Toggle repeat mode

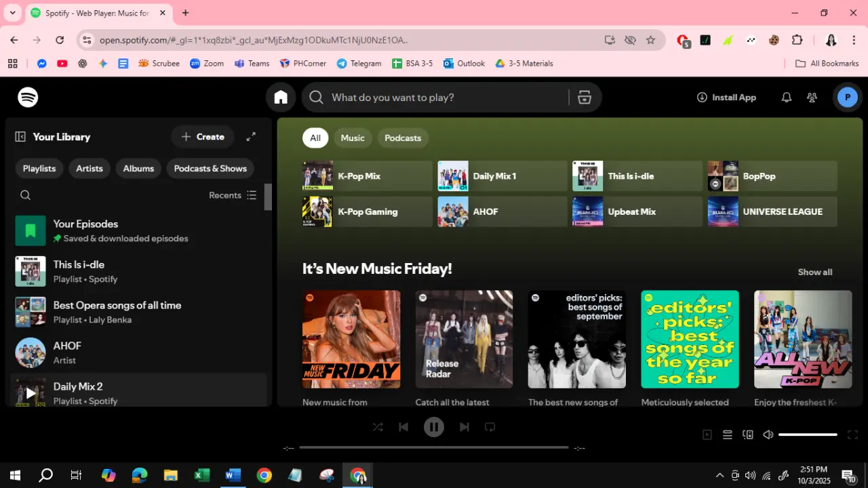[490, 427]
